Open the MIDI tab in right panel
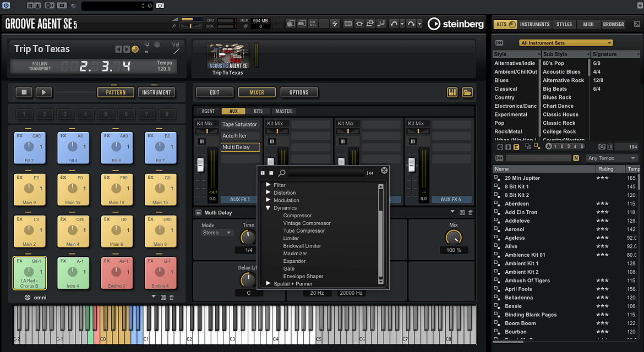 coord(588,24)
